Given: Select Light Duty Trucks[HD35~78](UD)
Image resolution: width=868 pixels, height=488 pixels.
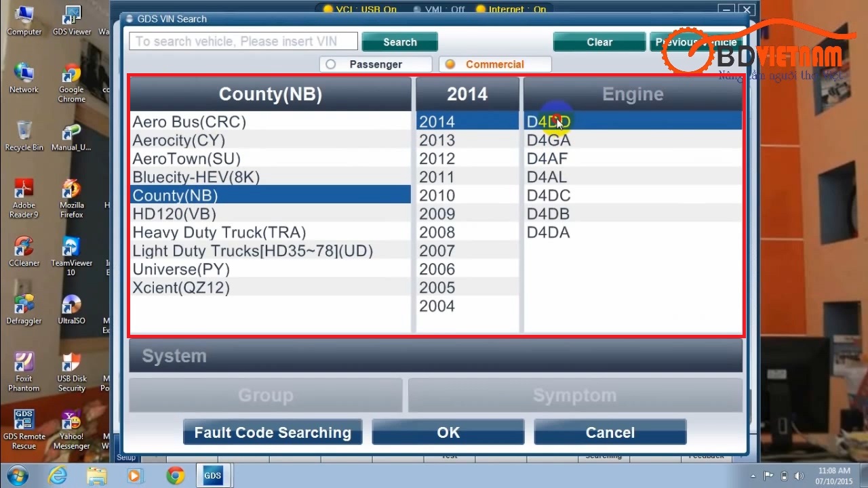Looking at the screenshot, I should tap(271, 251).
